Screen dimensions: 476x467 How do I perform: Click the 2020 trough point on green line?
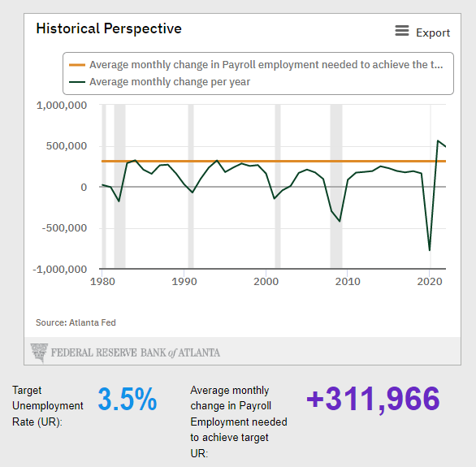[x=430, y=250]
